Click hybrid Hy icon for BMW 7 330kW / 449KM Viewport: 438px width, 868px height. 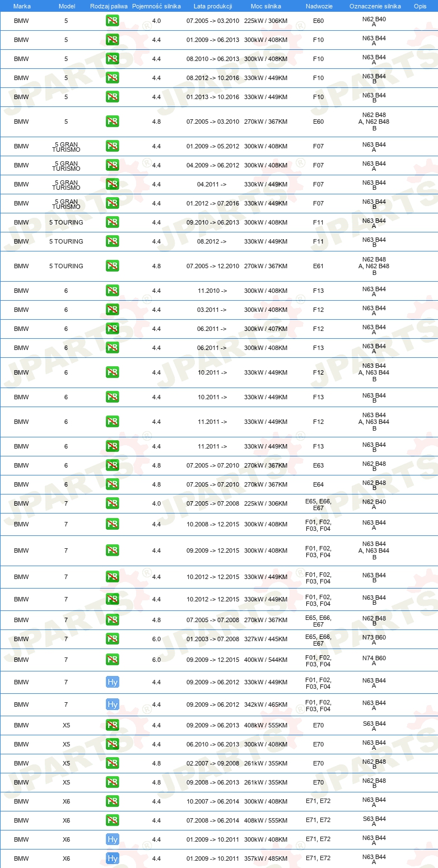pos(112,682)
